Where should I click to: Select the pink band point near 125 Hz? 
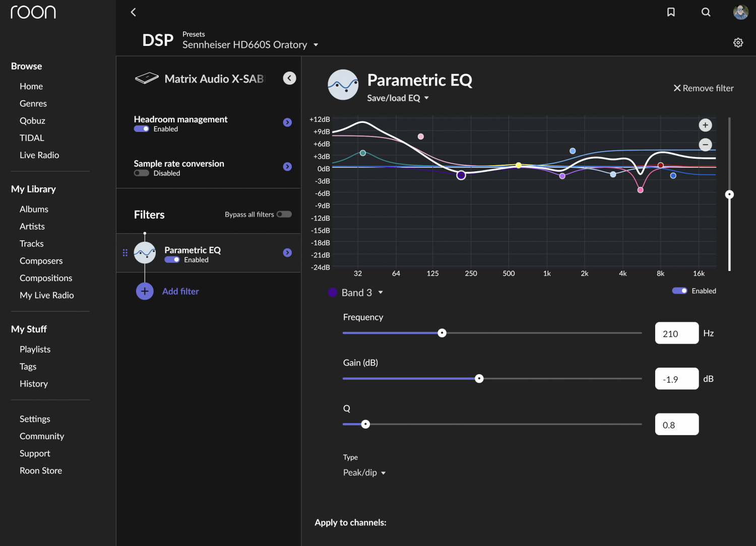420,136
